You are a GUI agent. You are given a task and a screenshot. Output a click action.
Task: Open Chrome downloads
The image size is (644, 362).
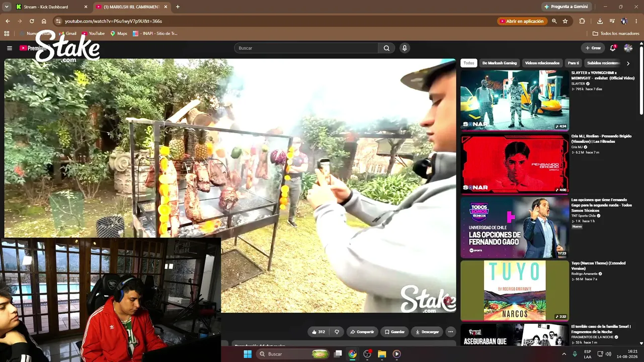coord(600,21)
